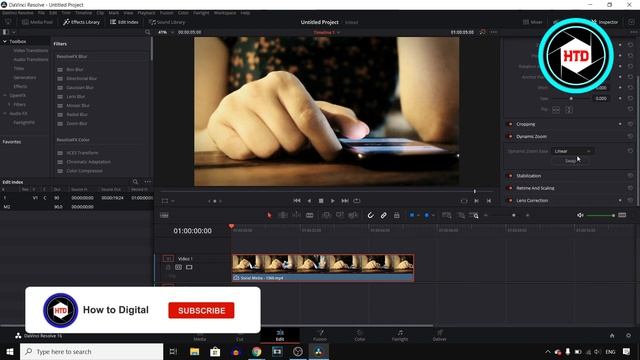This screenshot has height=360, width=640.
Task: Click the Replace Clip icon
Action: click(x=353, y=215)
